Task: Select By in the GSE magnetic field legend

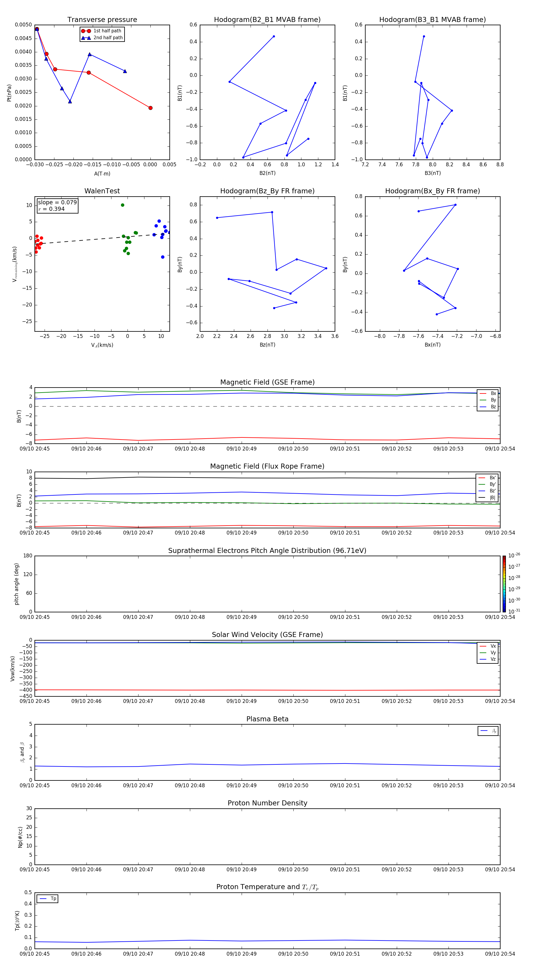Action: coord(488,400)
